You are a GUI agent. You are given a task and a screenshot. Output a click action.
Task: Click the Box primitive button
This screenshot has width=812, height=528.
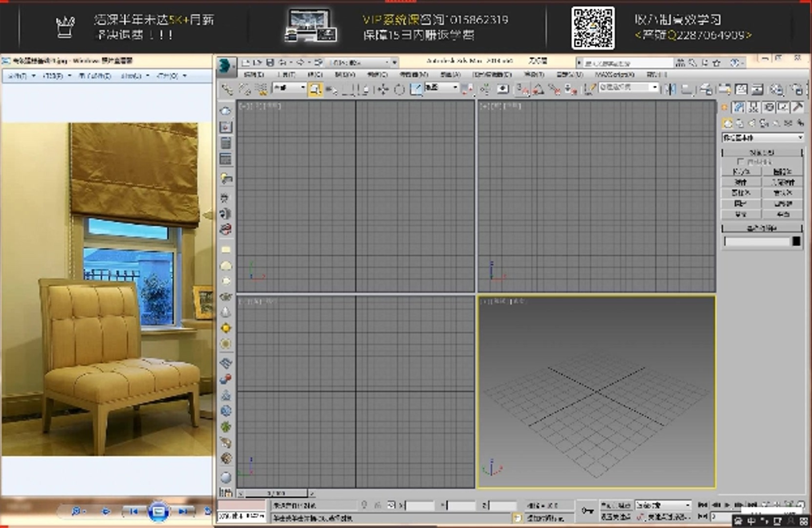click(741, 172)
